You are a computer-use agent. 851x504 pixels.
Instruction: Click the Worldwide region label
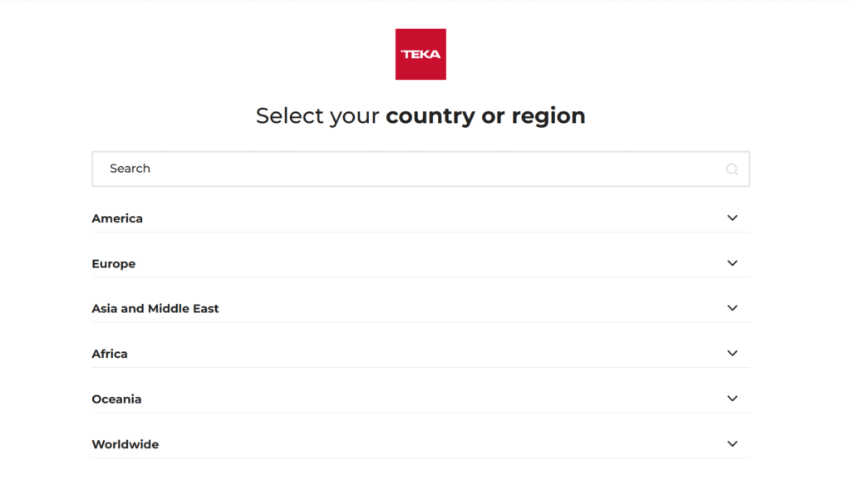point(125,443)
